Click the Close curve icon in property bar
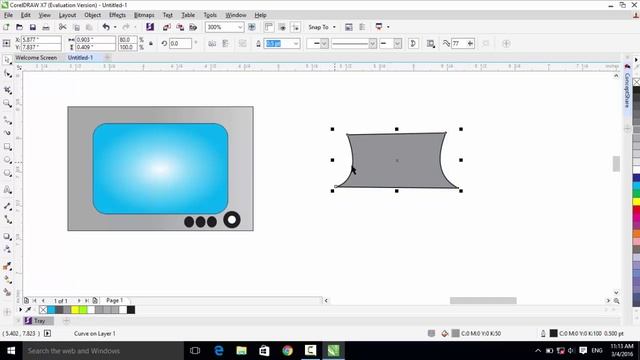Image resolution: width=640 pixels, height=360 pixels. 413,43
